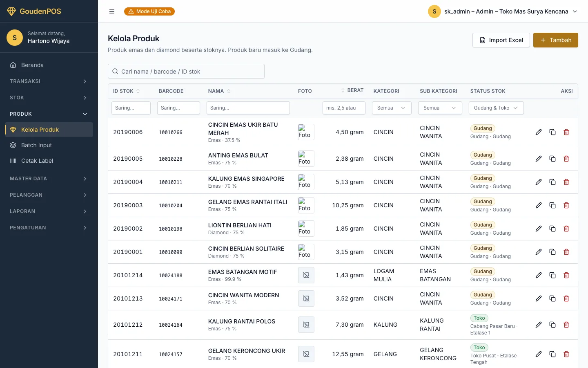Open Kategori filter dropdown
Screen dimensions: 588x368
point(392,108)
